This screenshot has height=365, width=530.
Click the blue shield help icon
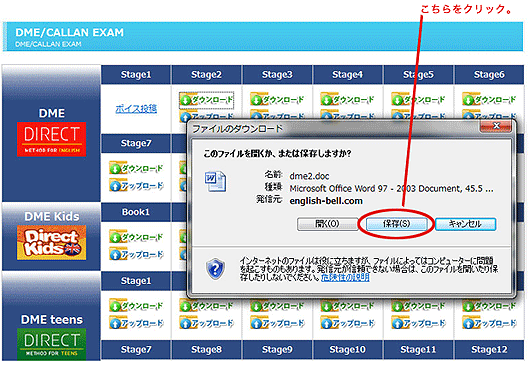tap(215, 269)
